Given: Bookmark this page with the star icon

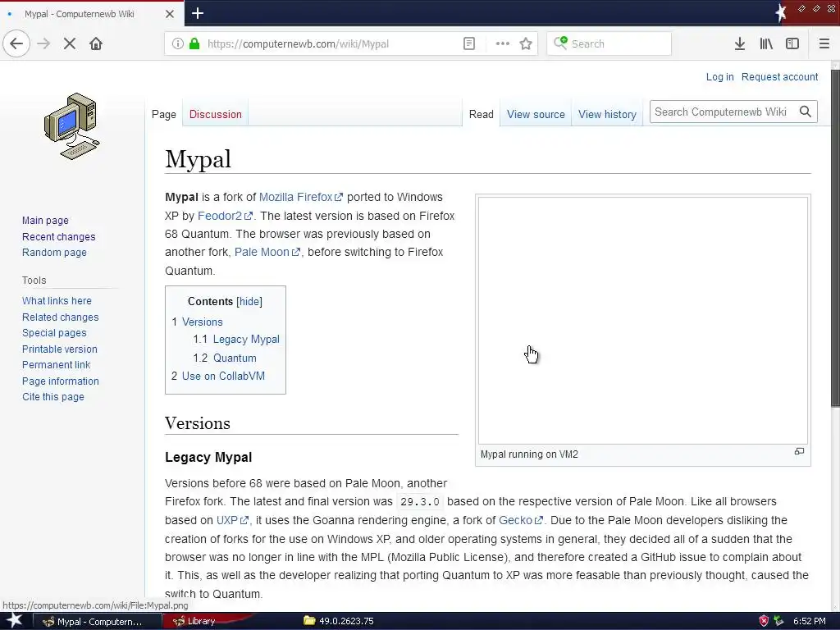Looking at the screenshot, I should click(x=526, y=44).
